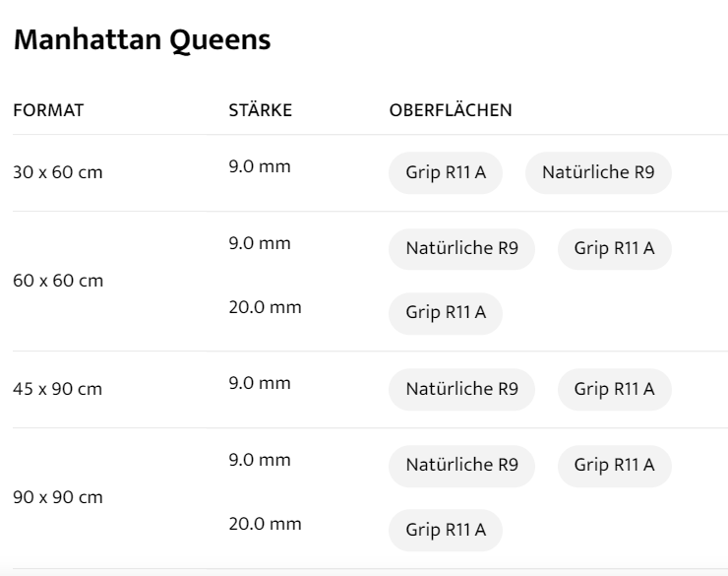
Task: Click 20.0 mm thickness in 60 x 60 cm row
Action: tap(265, 307)
